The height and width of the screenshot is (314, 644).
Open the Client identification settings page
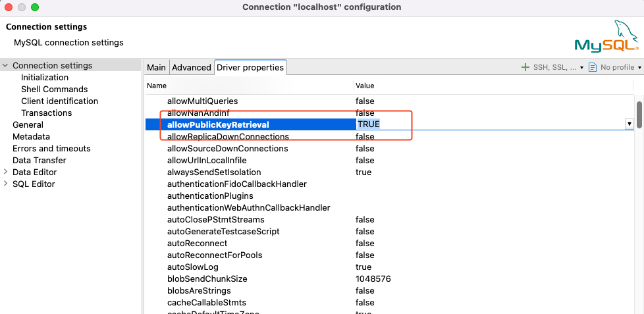coord(59,101)
